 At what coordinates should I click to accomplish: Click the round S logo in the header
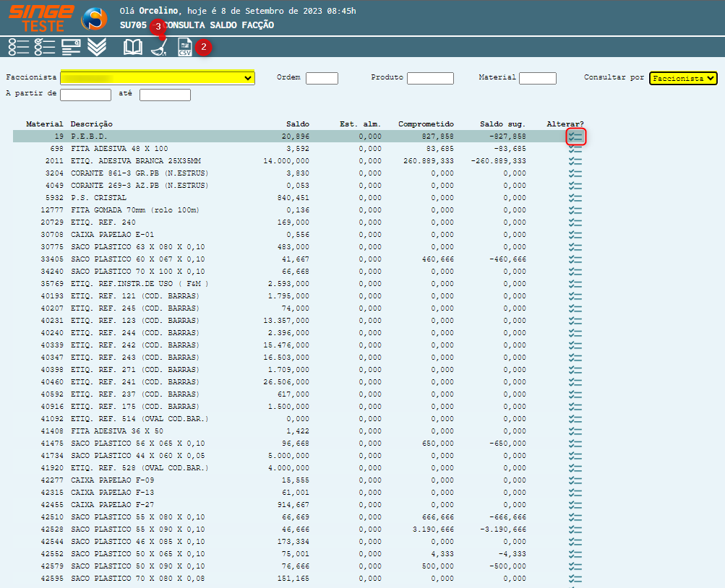click(x=94, y=19)
